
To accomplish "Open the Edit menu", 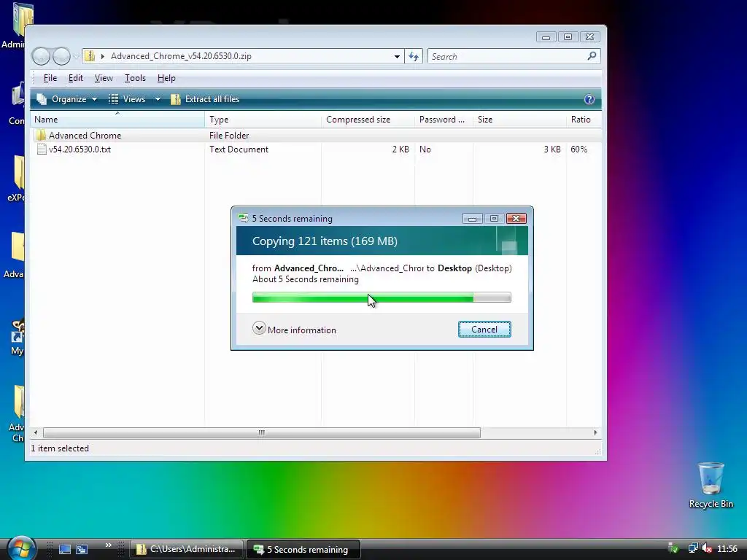I will [x=75, y=78].
